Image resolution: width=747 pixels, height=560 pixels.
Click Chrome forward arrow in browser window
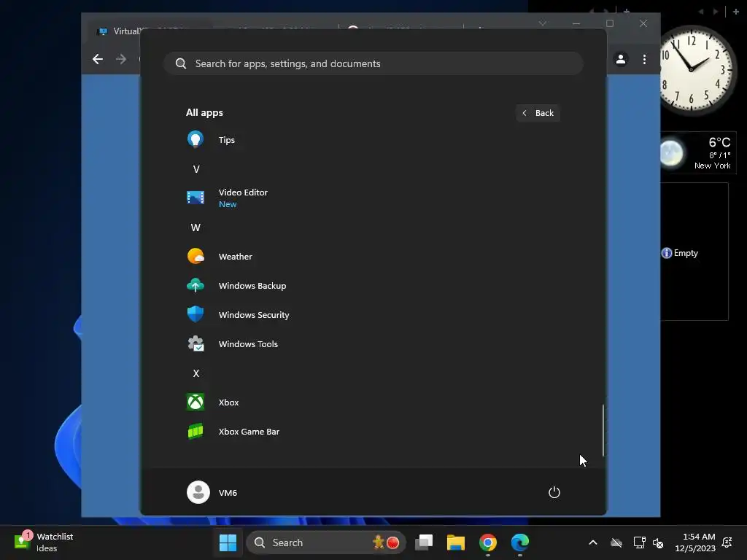point(121,58)
